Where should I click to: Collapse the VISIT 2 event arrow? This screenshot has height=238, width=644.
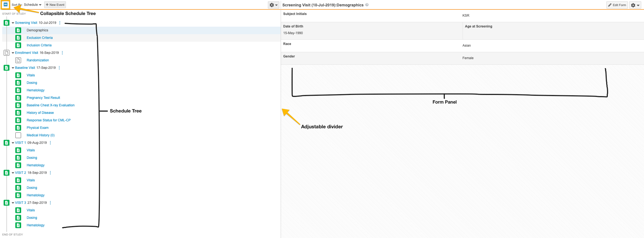[13, 173]
